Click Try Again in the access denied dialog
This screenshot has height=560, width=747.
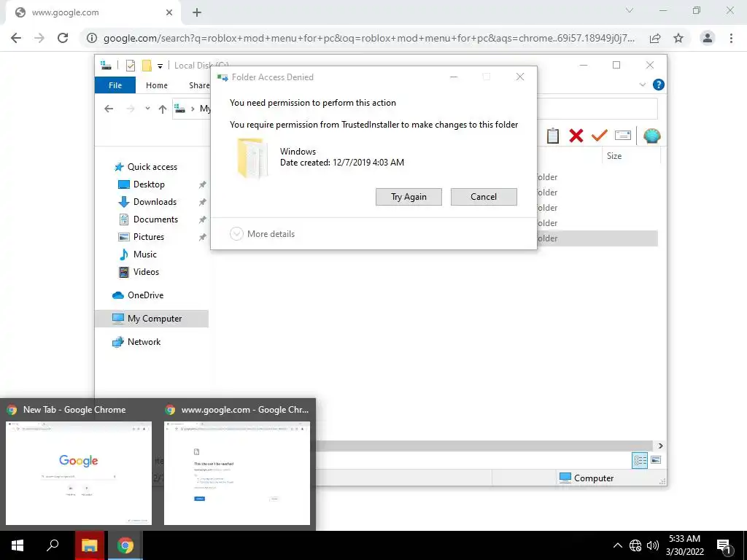pyautogui.click(x=409, y=197)
